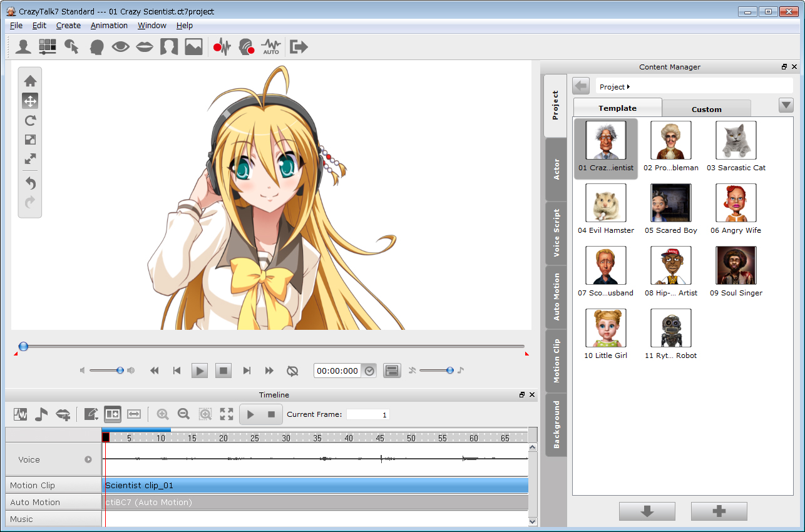Image resolution: width=805 pixels, height=532 pixels.
Task: Open the Eye settings icon
Action: point(120,47)
